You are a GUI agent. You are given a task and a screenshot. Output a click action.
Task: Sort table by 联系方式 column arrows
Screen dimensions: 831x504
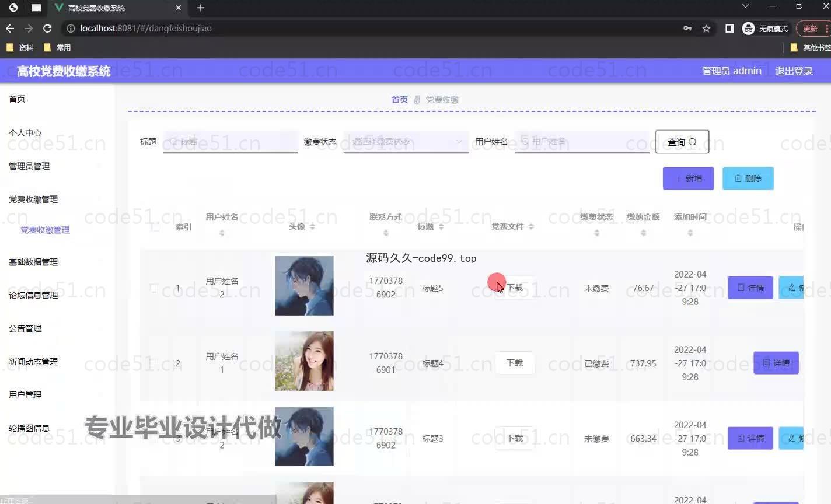tap(386, 233)
